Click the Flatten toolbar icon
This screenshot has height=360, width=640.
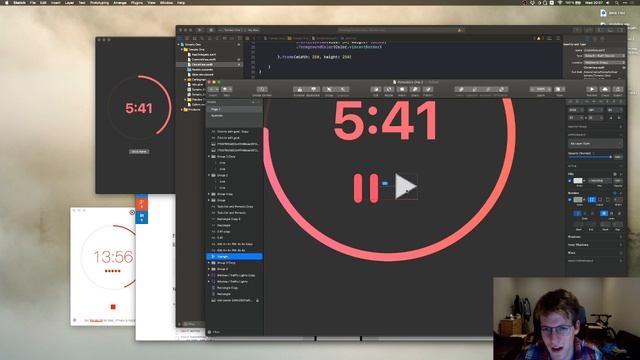(x=428, y=89)
